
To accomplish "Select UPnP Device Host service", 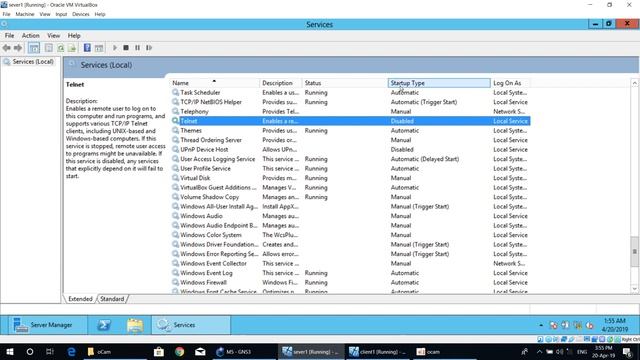I will tap(351, 149).
